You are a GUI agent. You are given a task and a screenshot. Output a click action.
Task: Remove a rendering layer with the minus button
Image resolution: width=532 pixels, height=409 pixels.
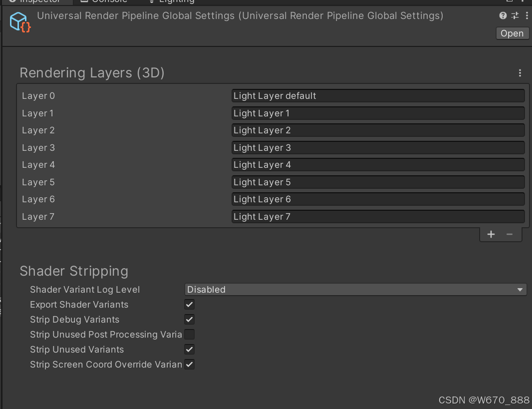coord(510,234)
